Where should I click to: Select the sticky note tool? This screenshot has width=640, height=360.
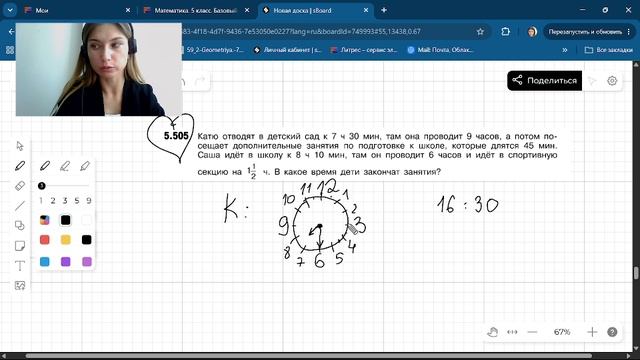[20, 245]
